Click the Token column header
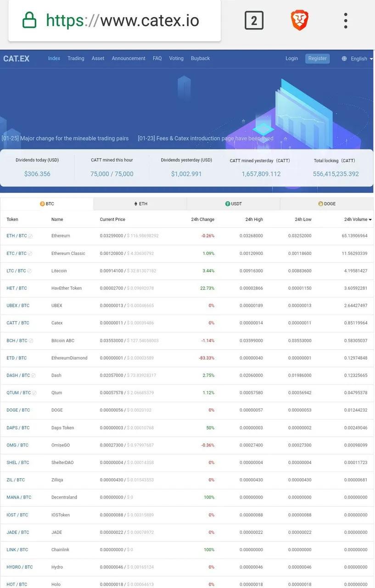The width and height of the screenshot is (375, 588). click(12, 220)
